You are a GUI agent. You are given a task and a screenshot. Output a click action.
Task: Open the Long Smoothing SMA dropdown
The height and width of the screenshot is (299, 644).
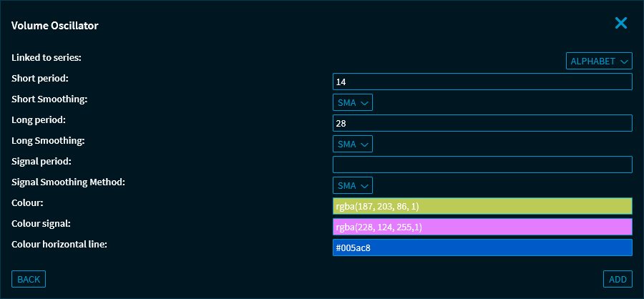tap(352, 144)
